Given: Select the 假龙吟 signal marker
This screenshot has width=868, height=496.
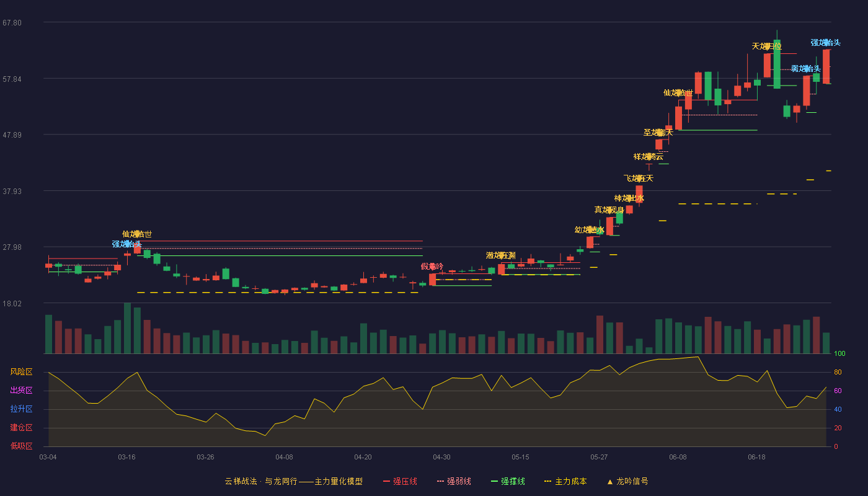Looking at the screenshot, I should [432, 267].
